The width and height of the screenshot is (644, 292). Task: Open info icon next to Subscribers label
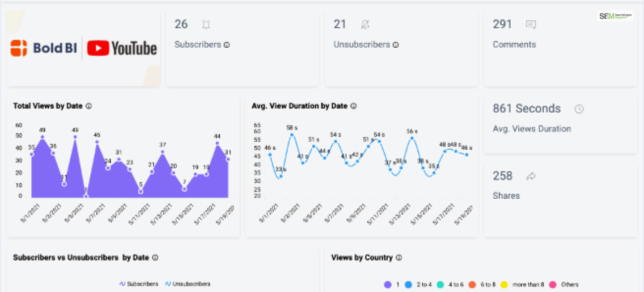[227, 45]
